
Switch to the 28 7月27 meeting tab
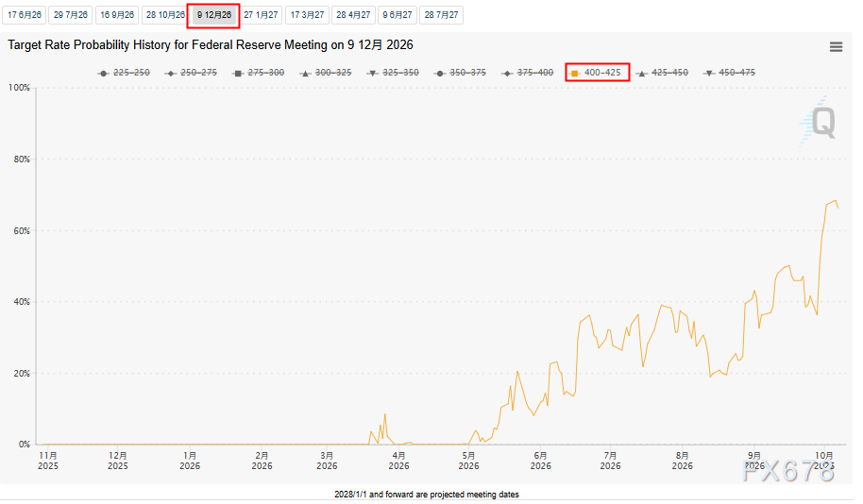441,15
